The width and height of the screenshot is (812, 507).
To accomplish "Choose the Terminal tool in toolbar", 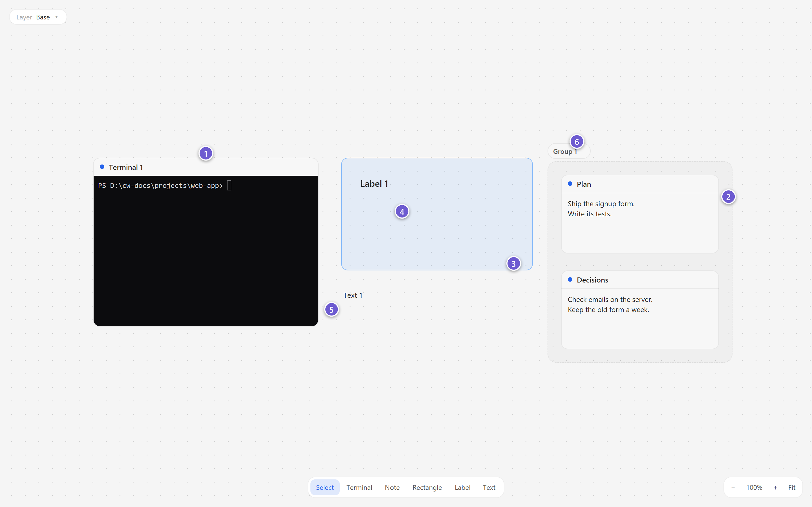I will point(359,488).
